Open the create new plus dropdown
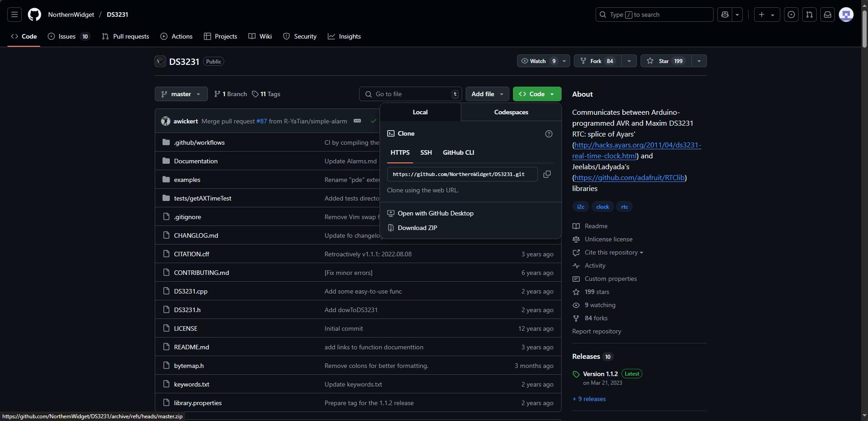Image resolution: width=868 pixels, height=421 pixels. (x=767, y=15)
